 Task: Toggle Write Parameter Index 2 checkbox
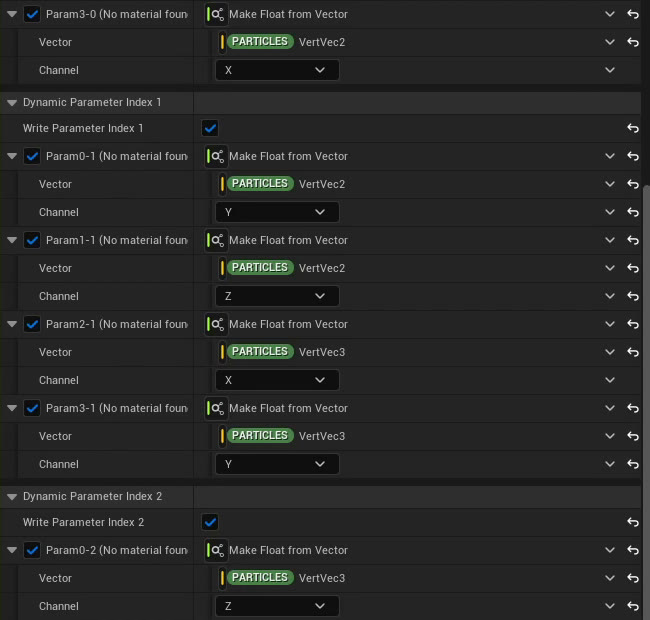[210, 522]
